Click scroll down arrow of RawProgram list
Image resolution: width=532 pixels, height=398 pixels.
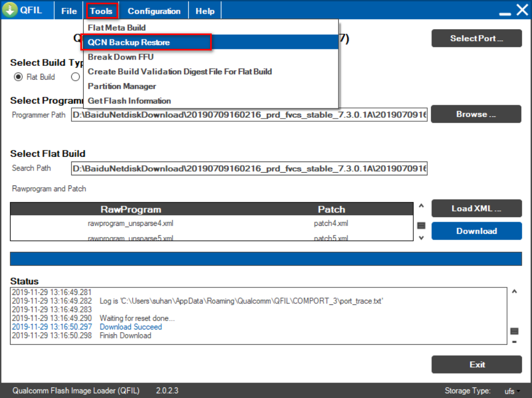(x=421, y=238)
